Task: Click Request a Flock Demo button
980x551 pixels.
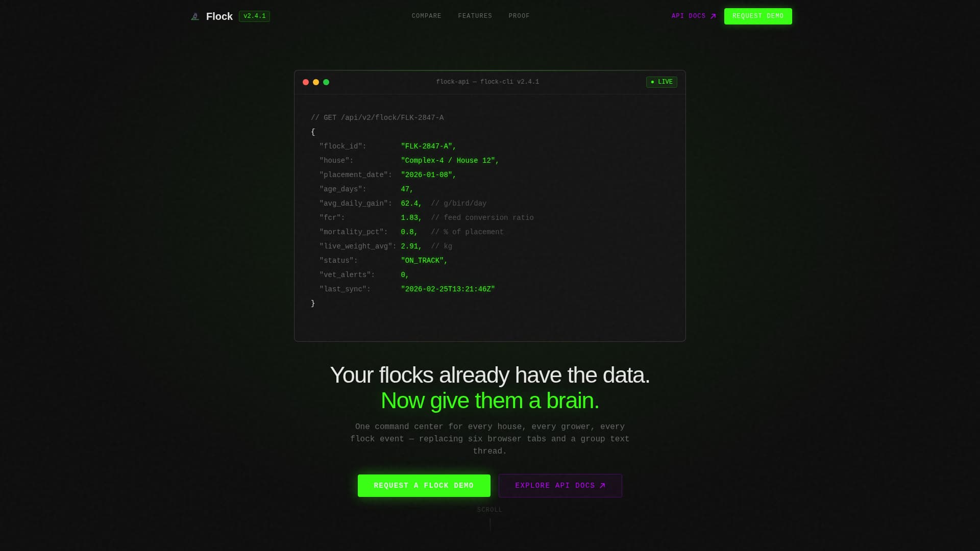Action: [x=424, y=486]
